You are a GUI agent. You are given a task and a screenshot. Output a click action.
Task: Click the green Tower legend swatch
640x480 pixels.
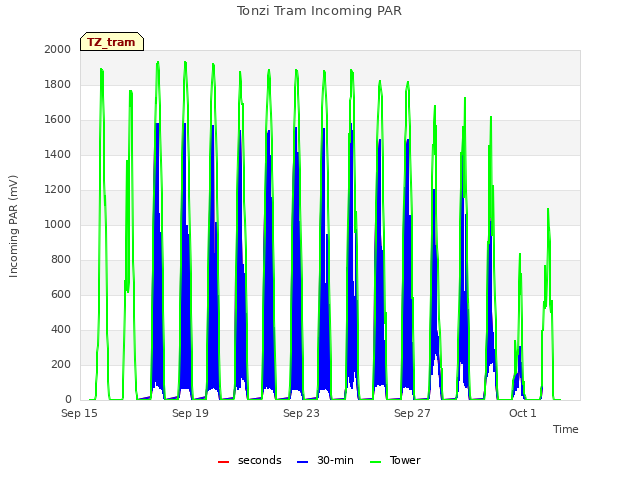pos(375,462)
